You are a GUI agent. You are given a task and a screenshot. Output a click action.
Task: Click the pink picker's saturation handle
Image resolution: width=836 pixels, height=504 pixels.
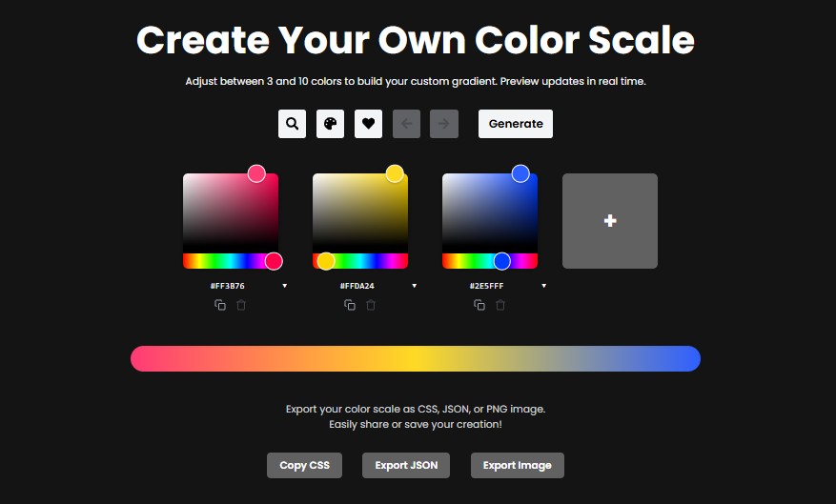[256, 173]
